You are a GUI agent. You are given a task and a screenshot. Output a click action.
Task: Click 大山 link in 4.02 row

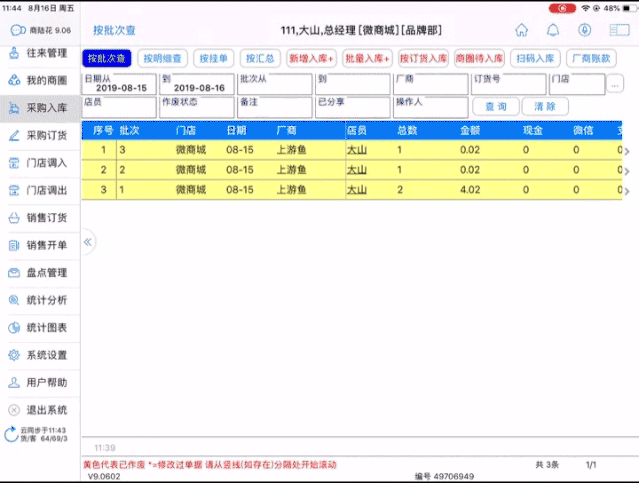pyautogui.click(x=357, y=190)
